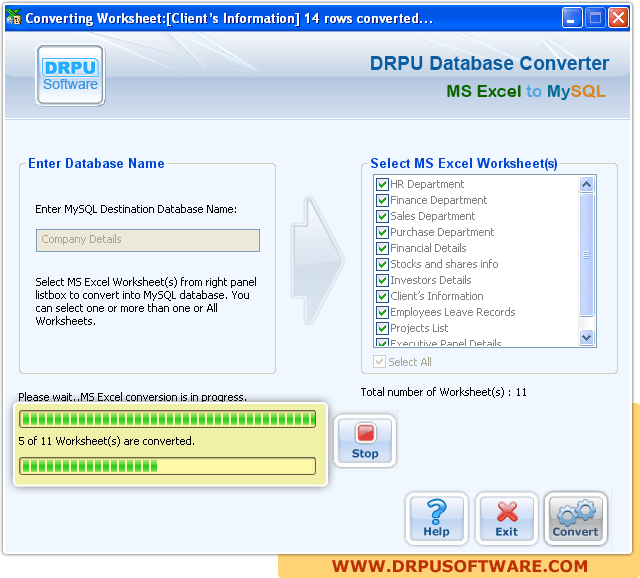
Task: Click the 'Purchase Department' list label
Action: (442, 232)
